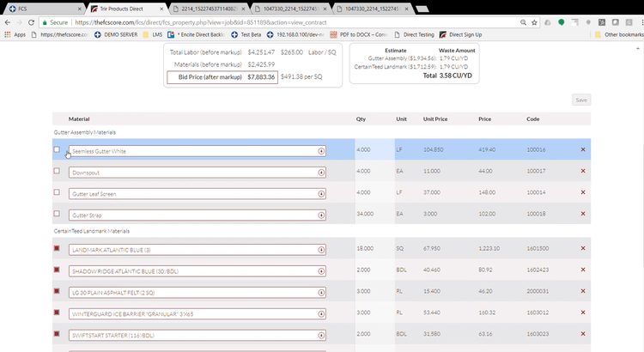Click the Save button
644x352 pixels.
[581, 100]
